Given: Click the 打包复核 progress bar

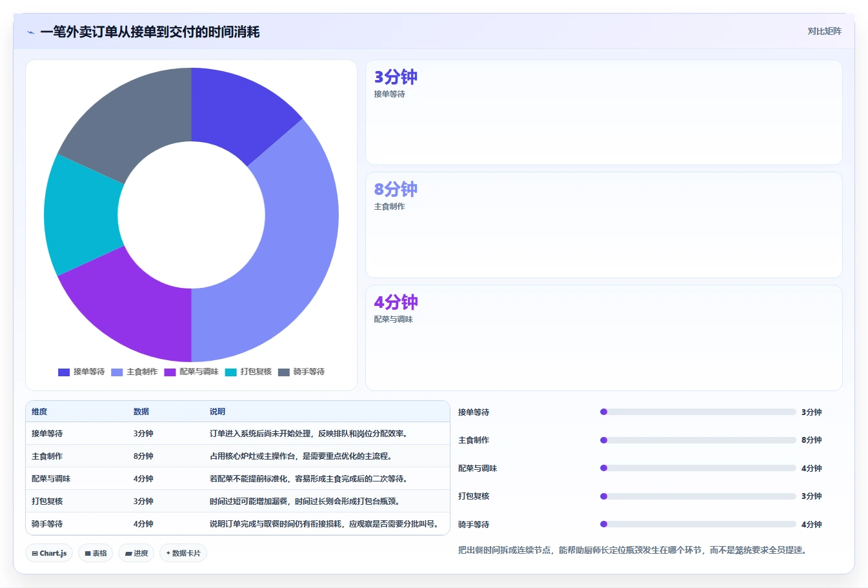Looking at the screenshot, I should [698, 496].
